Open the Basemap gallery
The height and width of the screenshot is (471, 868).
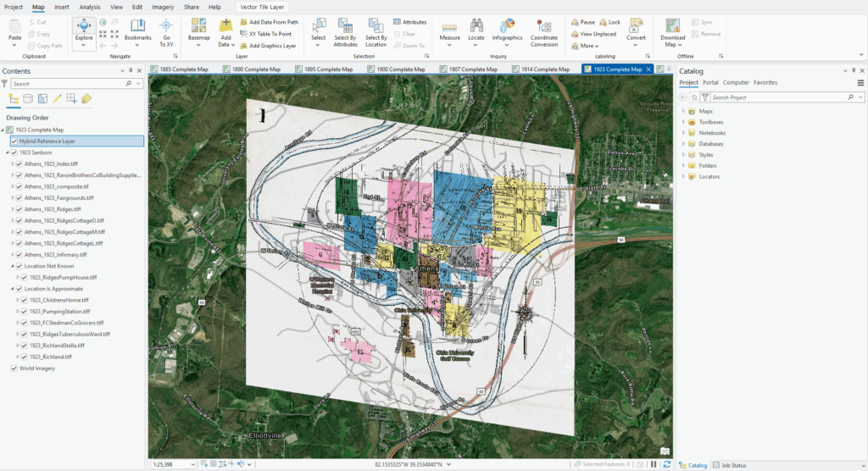(198, 33)
